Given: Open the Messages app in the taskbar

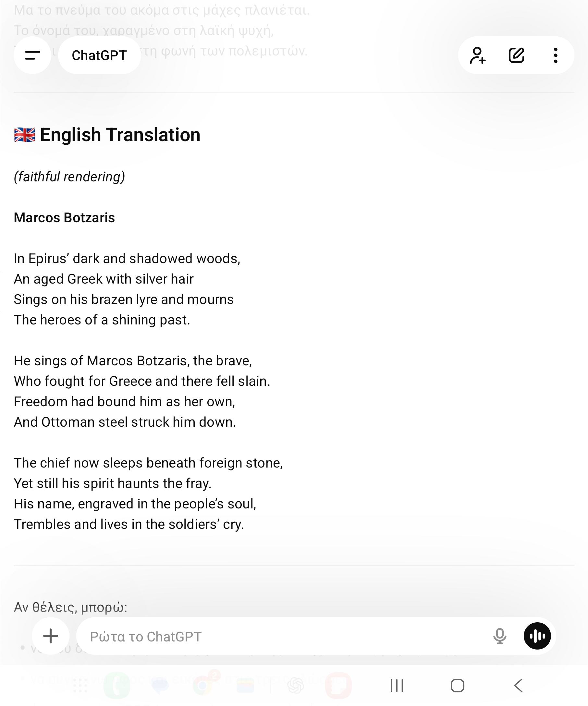Looking at the screenshot, I should point(160,686).
